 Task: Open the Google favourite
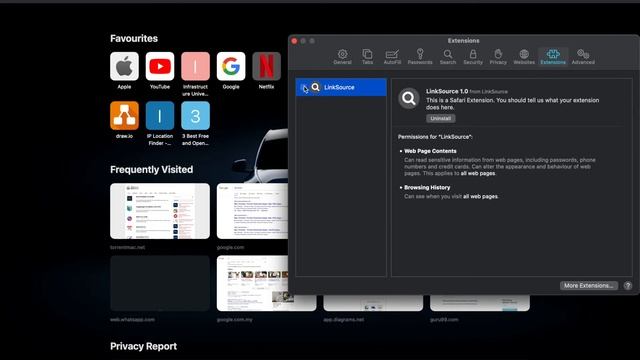231,66
